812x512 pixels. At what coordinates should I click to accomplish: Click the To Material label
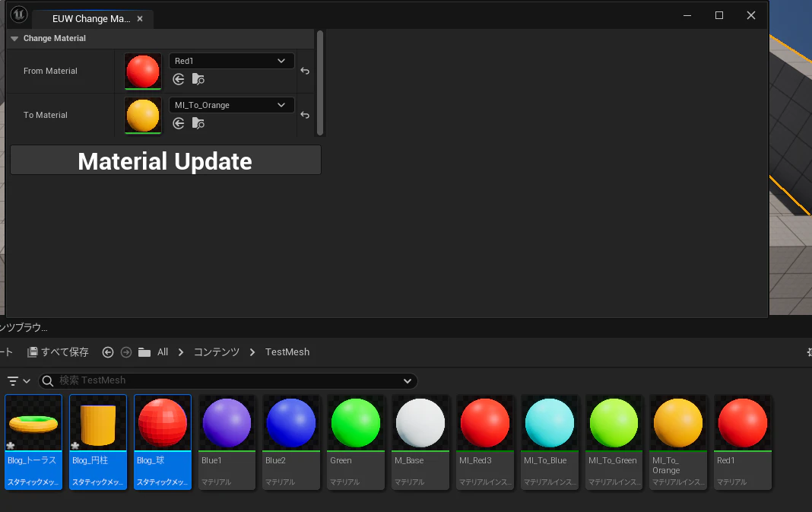[46, 115]
